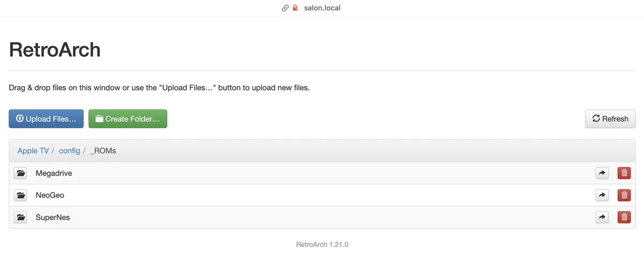Open the Megadrive folder icon button
Viewport: 644px width, 254px height.
(x=20, y=173)
